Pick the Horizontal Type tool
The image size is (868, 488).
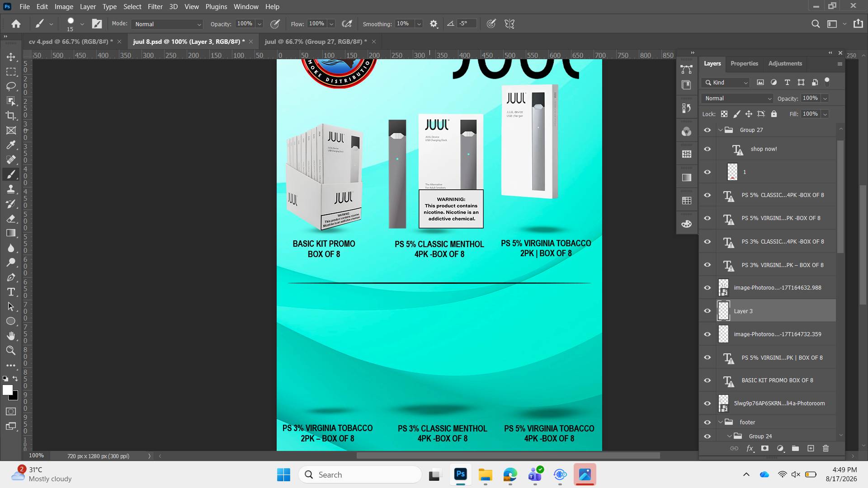tap(11, 292)
